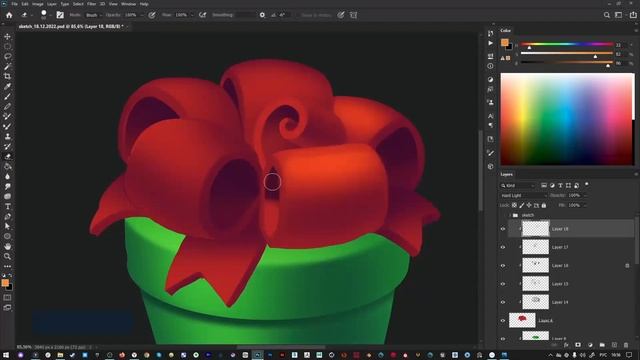Select the Rectangular Marquee tool
640x360 pixels.
click(x=7, y=47)
